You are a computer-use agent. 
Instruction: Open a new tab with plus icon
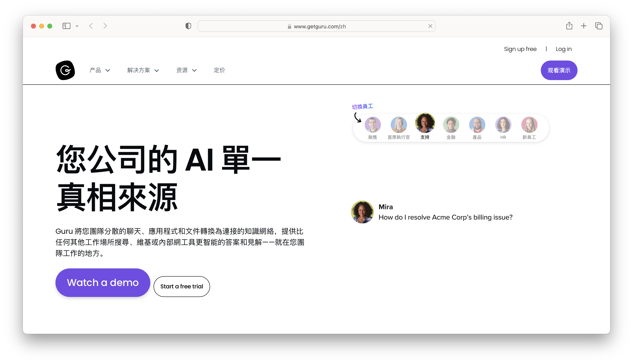[583, 26]
